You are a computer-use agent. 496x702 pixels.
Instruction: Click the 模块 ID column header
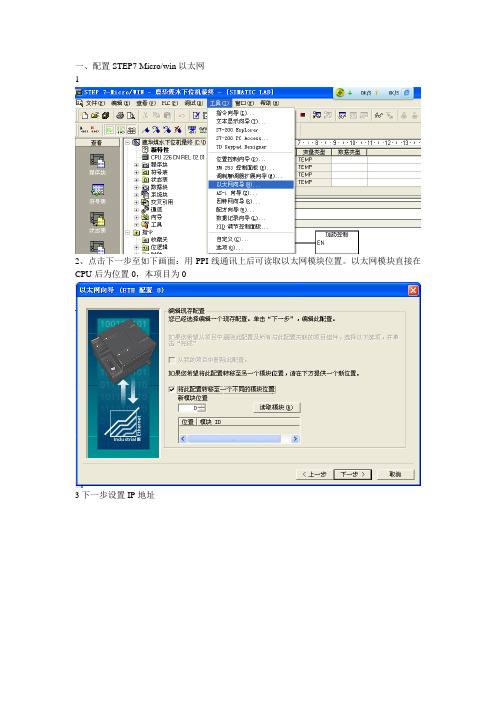tap(248, 422)
